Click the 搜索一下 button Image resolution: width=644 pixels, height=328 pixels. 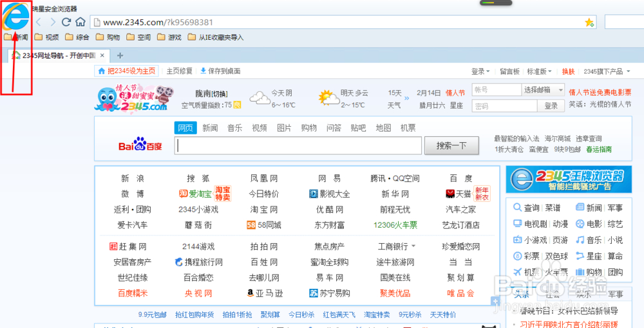pyautogui.click(x=452, y=145)
